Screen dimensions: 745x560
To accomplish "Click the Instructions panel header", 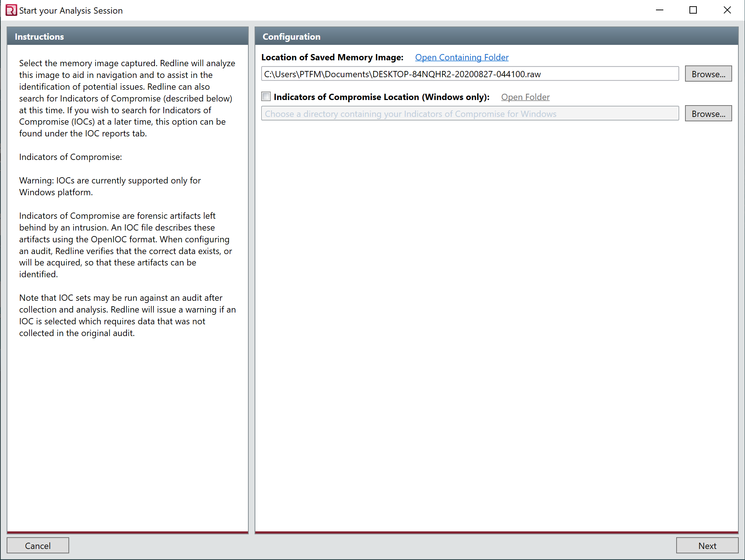I will [39, 36].
